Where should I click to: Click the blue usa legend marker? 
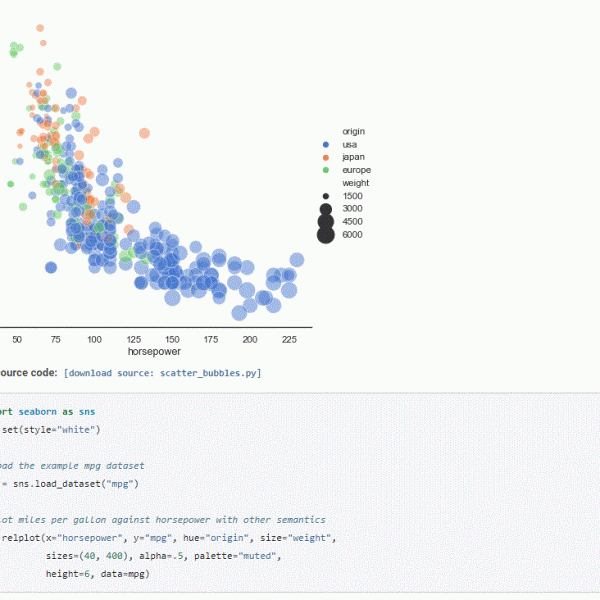[326, 145]
